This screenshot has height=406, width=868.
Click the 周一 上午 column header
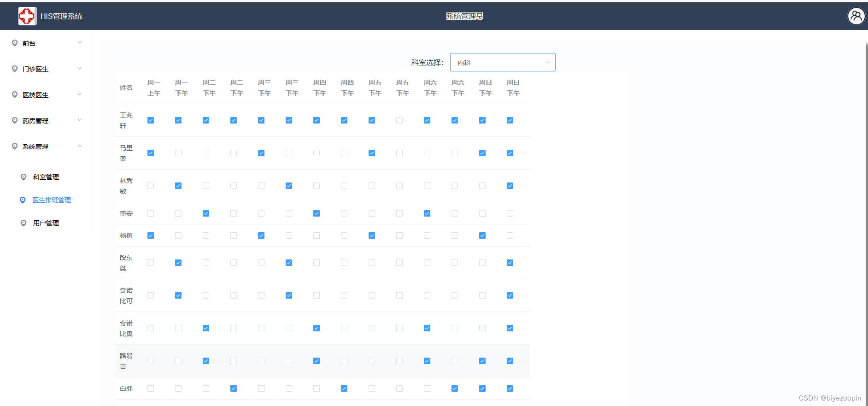pyautogui.click(x=154, y=88)
